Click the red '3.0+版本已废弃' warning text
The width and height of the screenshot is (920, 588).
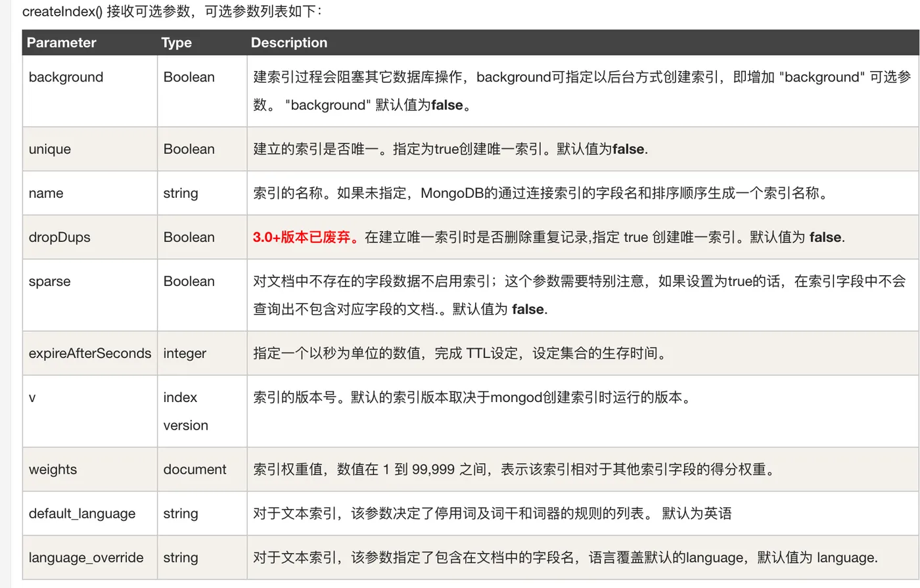pyautogui.click(x=306, y=237)
